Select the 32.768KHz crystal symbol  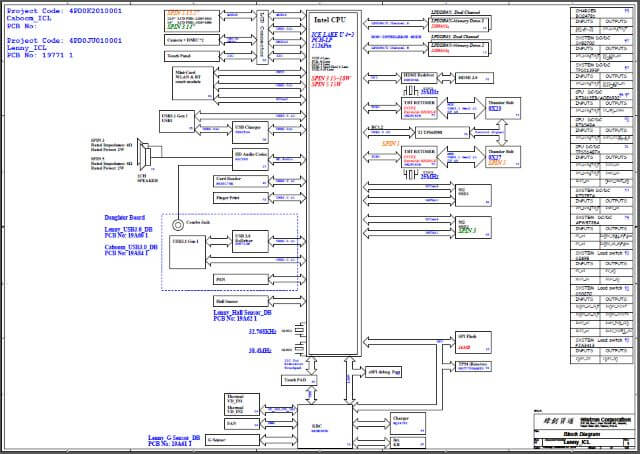pyautogui.click(x=299, y=330)
